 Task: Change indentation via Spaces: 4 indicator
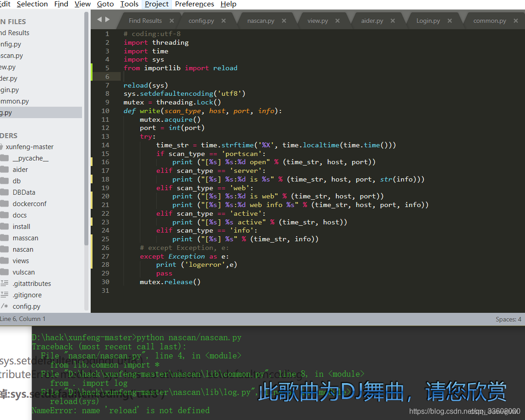508,319
